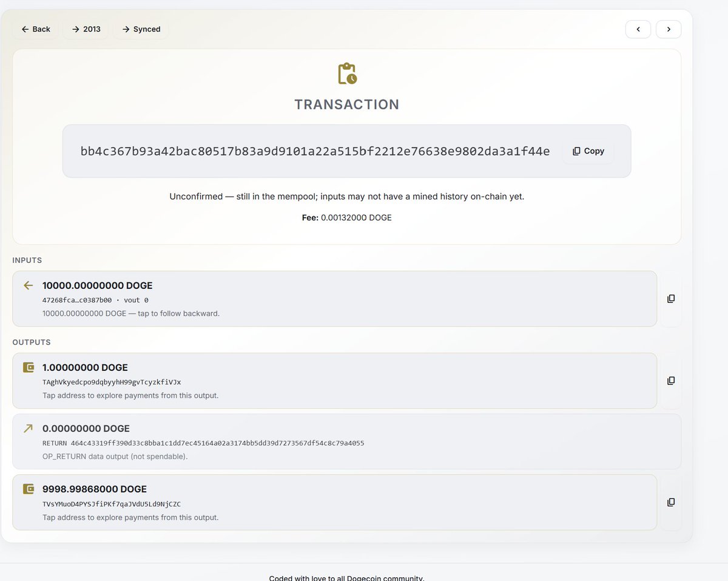Click the TRANSACTION heading
The image size is (728, 581).
347,104
